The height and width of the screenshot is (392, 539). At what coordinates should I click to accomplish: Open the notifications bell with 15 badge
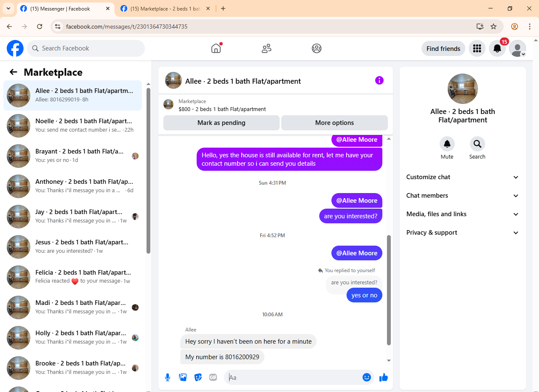(x=497, y=49)
